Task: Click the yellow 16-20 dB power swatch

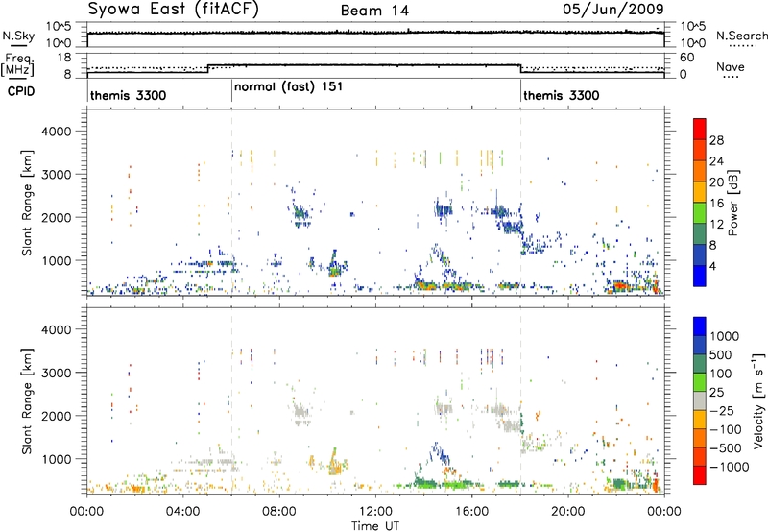Action: click(x=700, y=192)
